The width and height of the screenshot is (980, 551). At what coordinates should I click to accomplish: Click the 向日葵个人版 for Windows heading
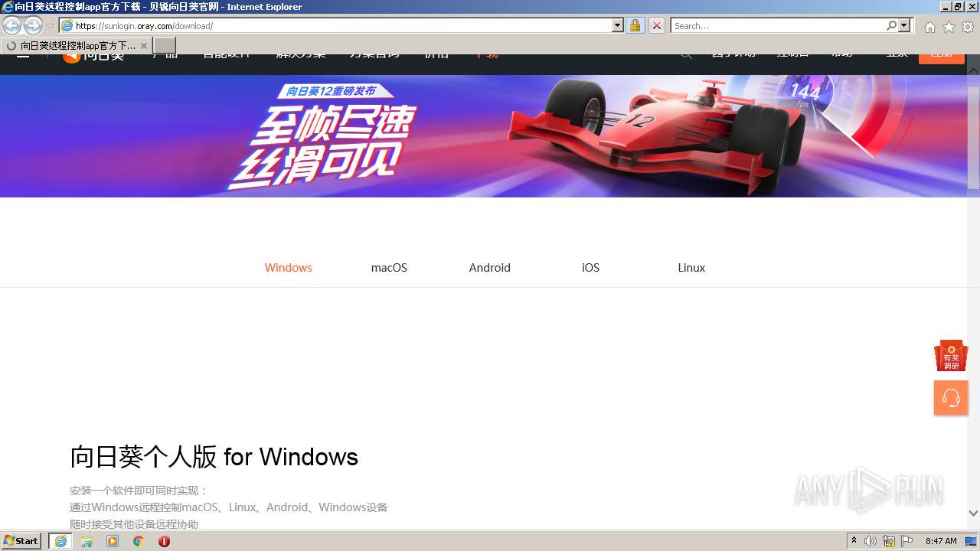(214, 457)
